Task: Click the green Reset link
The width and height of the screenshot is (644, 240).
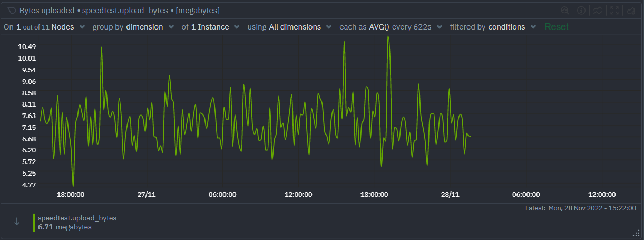Action: (557, 27)
